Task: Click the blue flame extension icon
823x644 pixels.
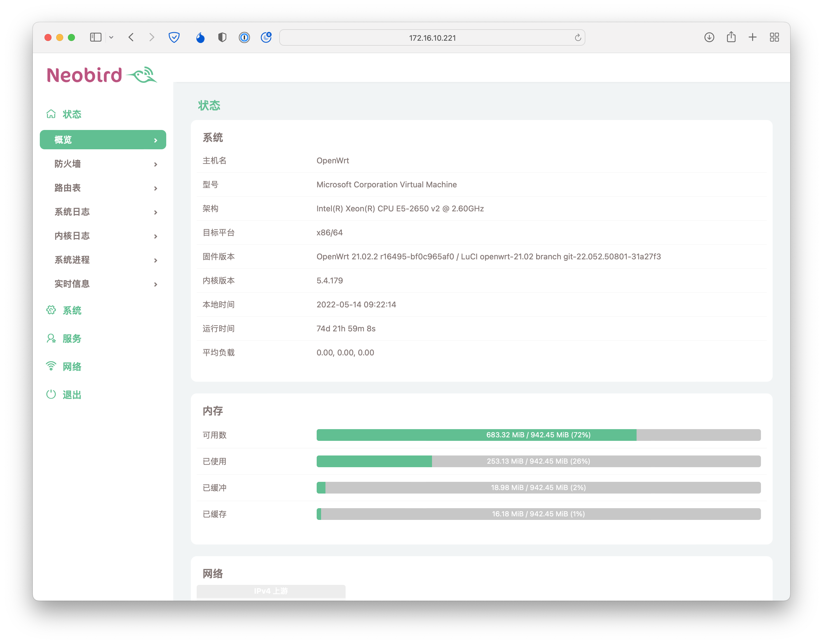Action: pos(200,37)
